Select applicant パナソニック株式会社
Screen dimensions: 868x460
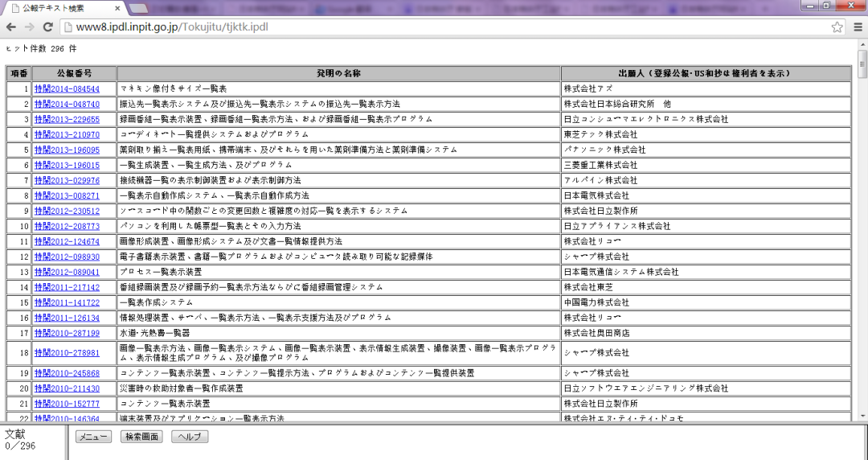coord(604,150)
